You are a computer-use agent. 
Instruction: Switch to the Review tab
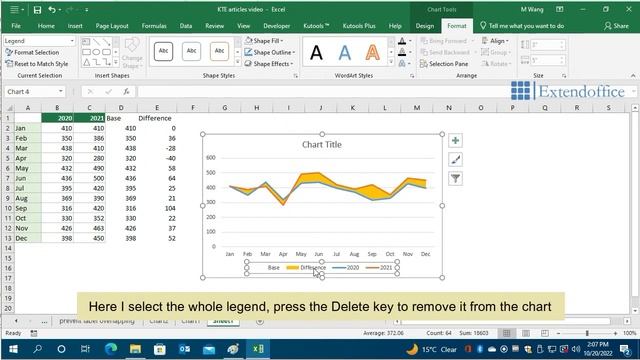click(x=214, y=26)
